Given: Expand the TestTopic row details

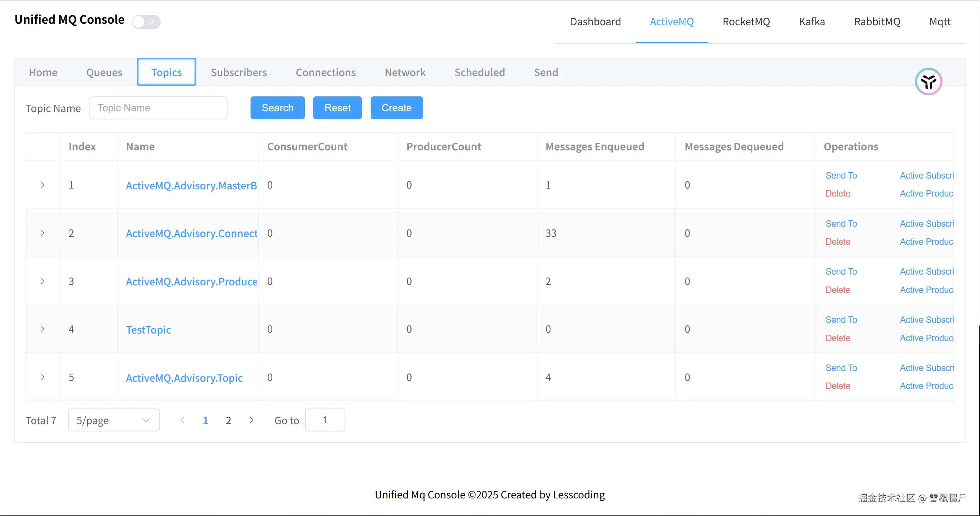Looking at the screenshot, I should click(x=42, y=329).
